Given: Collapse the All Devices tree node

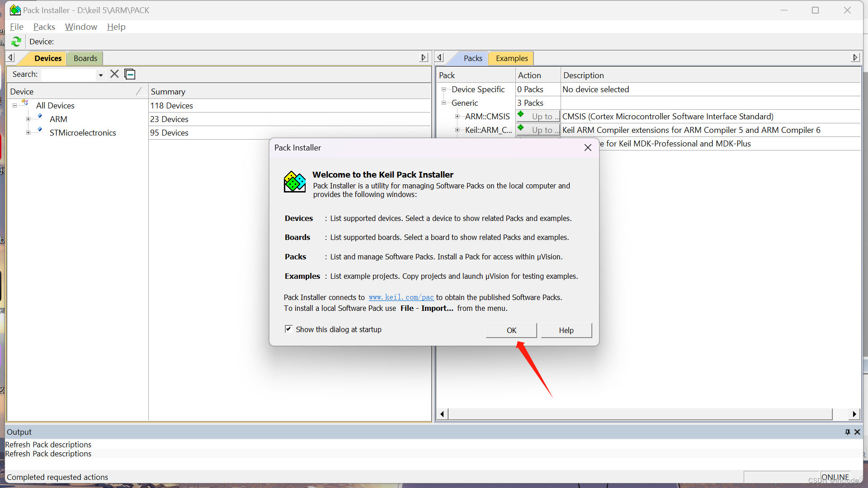Looking at the screenshot, I should (14, 106).
